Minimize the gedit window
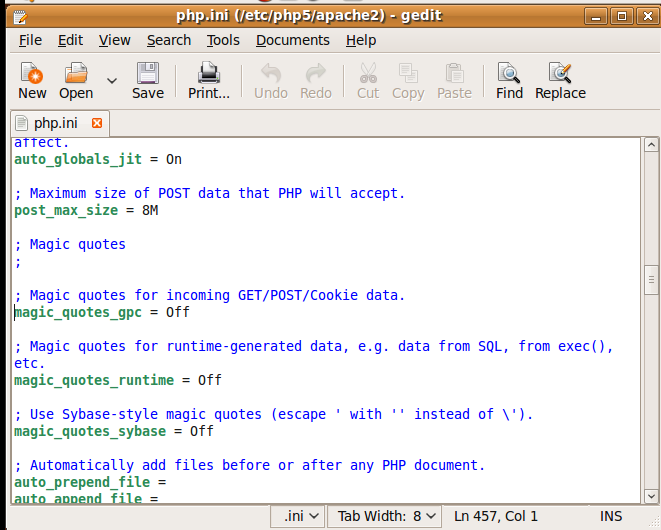661x530 pixels. 596,16
